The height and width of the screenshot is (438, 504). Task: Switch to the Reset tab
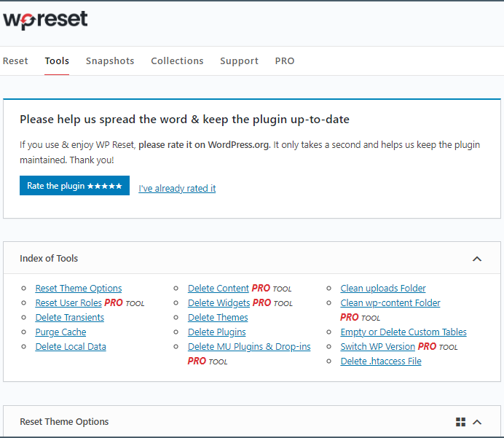pos(15,60)
